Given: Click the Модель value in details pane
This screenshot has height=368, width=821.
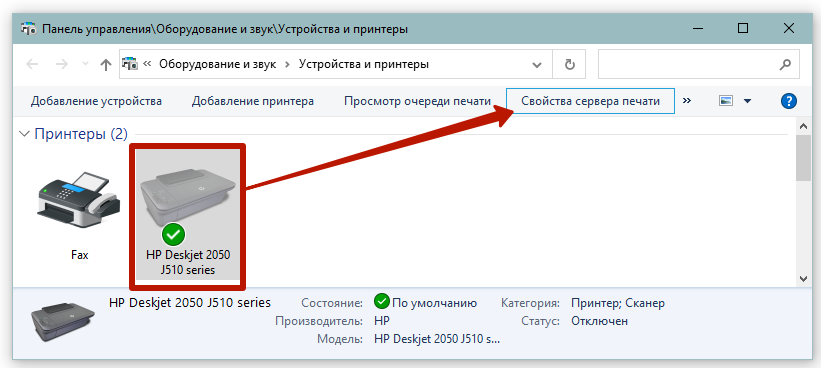Looking at the screenshot, I should click(x=437, y=339).
